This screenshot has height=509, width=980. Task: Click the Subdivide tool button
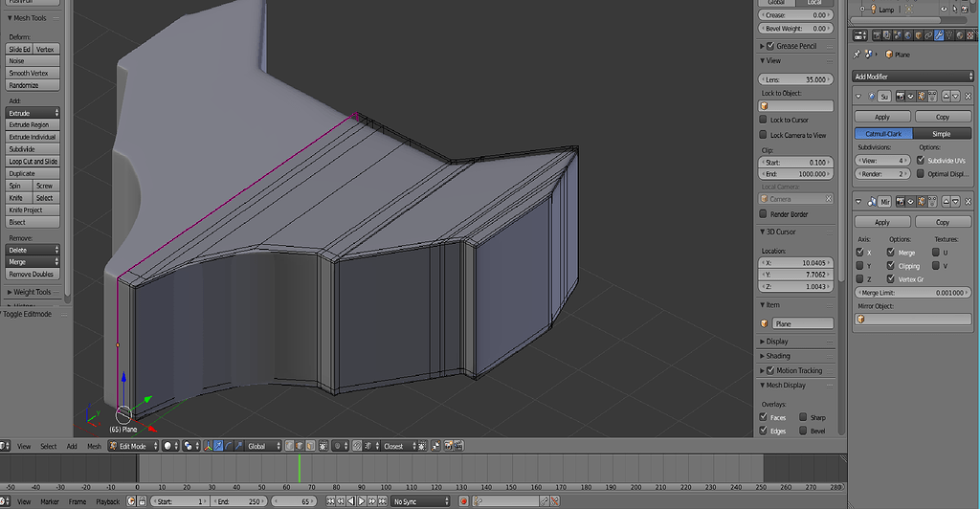coord(33,149)
